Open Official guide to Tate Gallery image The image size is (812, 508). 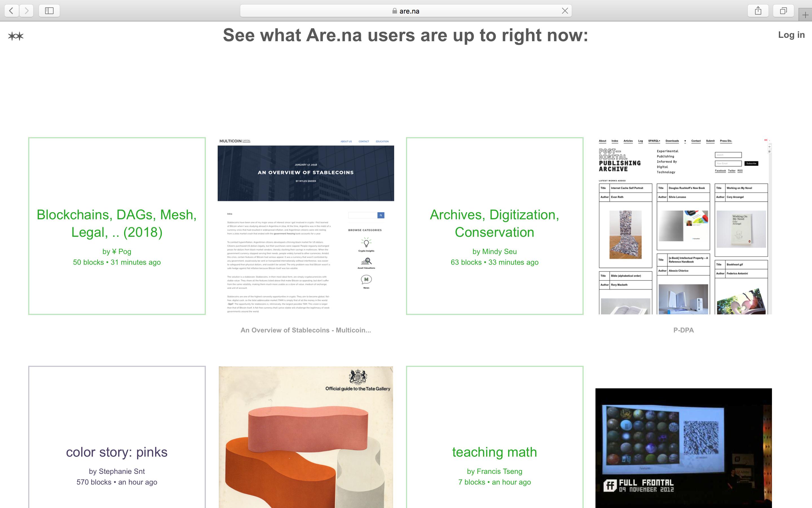[306, 437]
